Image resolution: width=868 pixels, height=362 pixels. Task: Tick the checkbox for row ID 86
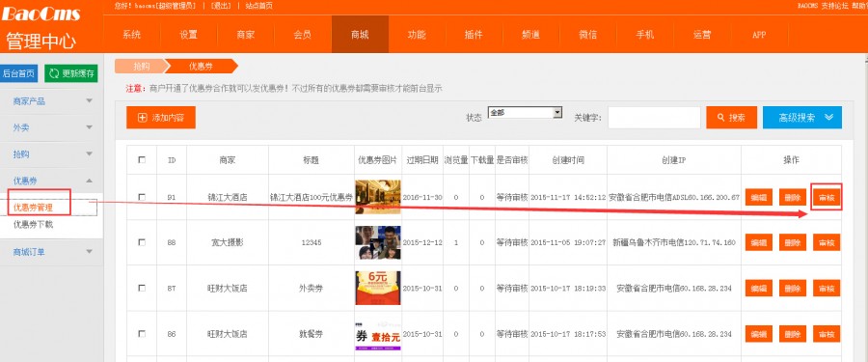point(142,334)
